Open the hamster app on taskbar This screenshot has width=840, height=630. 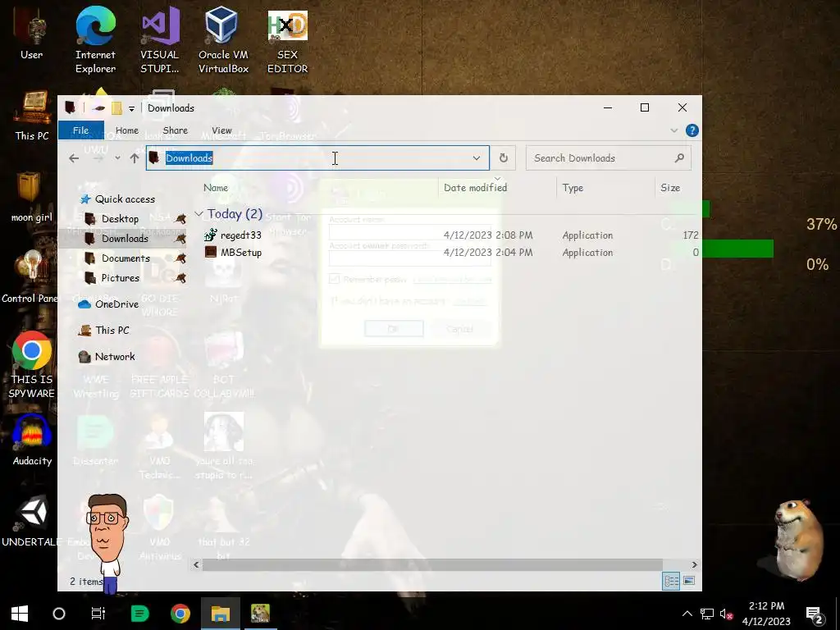click(260, 614)
